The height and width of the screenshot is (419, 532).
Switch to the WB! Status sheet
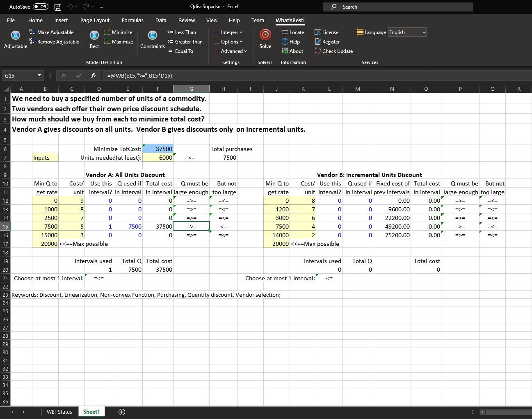coord(59,412)
